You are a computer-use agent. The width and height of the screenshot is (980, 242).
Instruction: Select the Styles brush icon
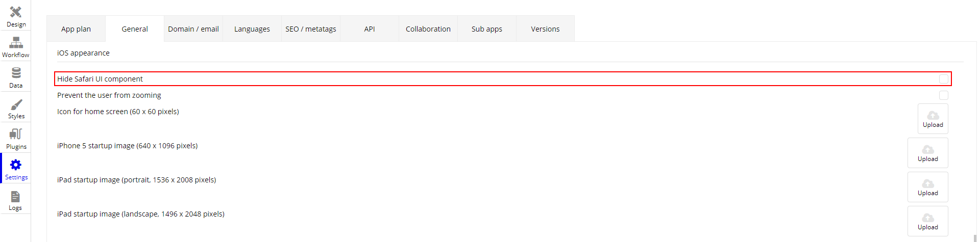pyautogui.click(x=16, y=104)
